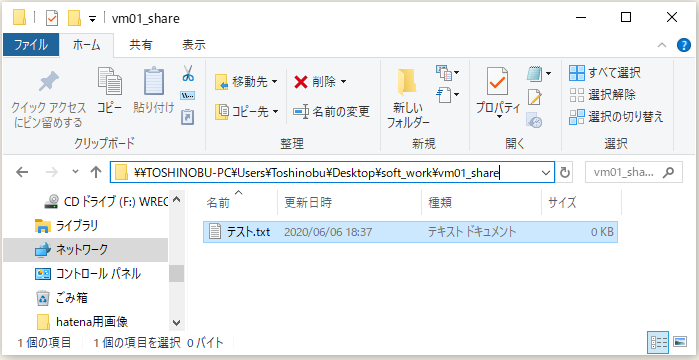The image size is (699, 360).
Task: Click 選択解除 (Select none)
Action: (x=602, y=94)
